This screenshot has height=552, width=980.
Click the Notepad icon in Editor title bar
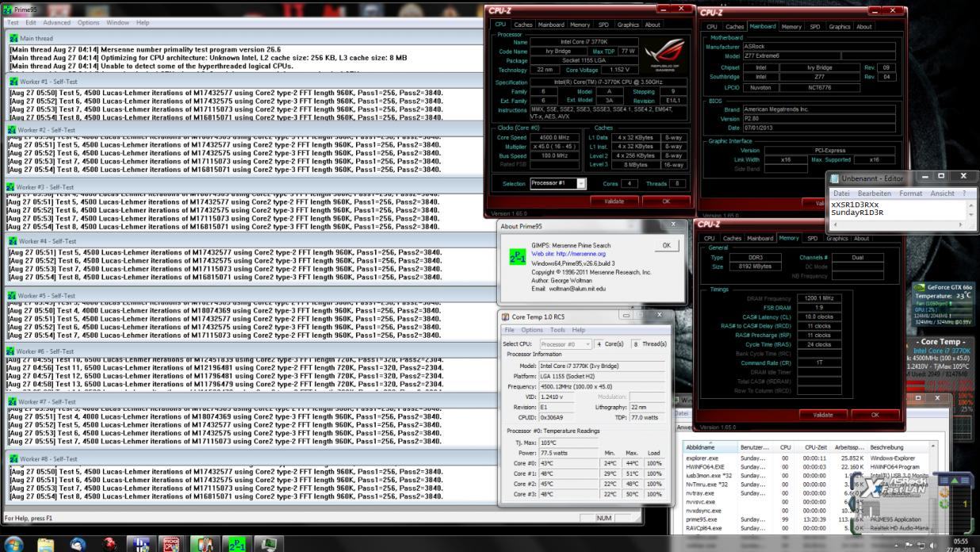click(835, 178)
